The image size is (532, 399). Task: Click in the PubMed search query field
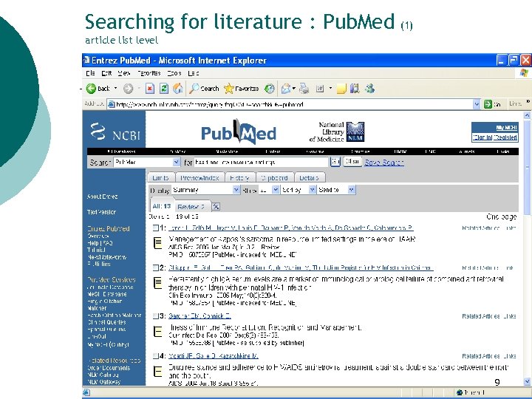click(262, 162)
